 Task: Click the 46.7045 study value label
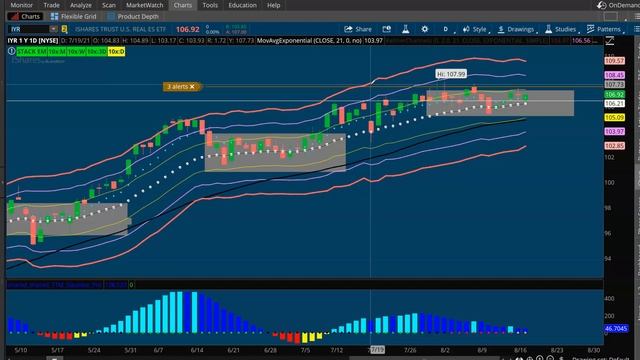click(616, 328)
